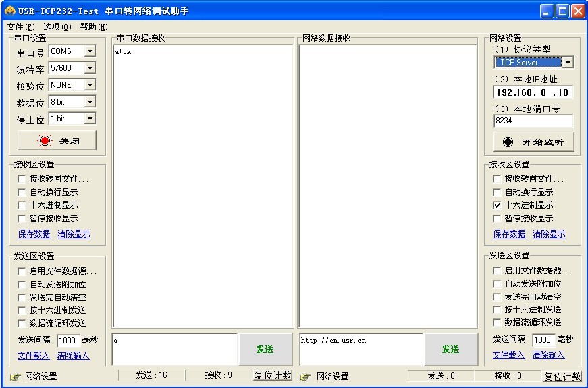This screenshot has height=388, width=588.
Task: Click the bottom-left network settings hand icon
Action: click(15, 377)
